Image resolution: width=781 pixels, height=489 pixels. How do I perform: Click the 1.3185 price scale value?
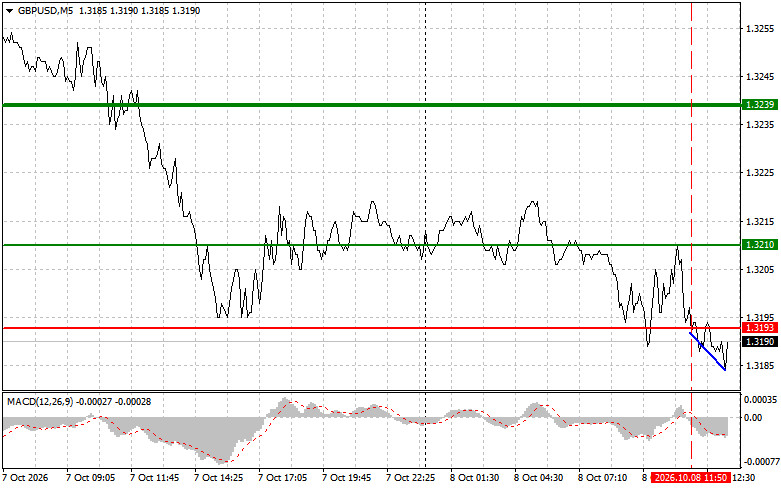760,366
